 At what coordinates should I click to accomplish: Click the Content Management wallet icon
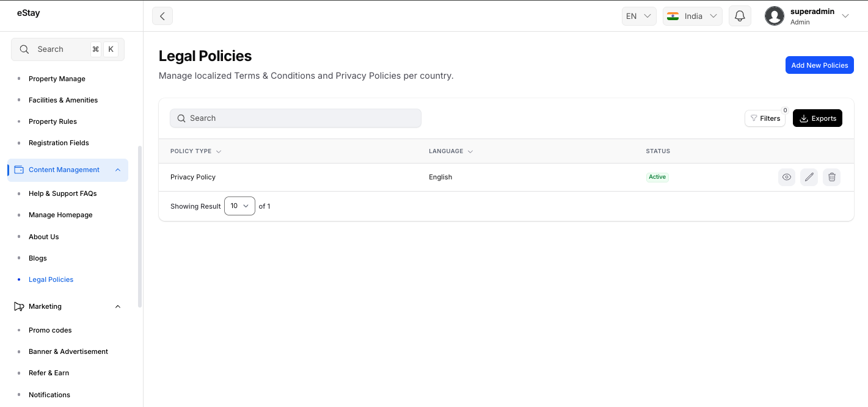19,170
